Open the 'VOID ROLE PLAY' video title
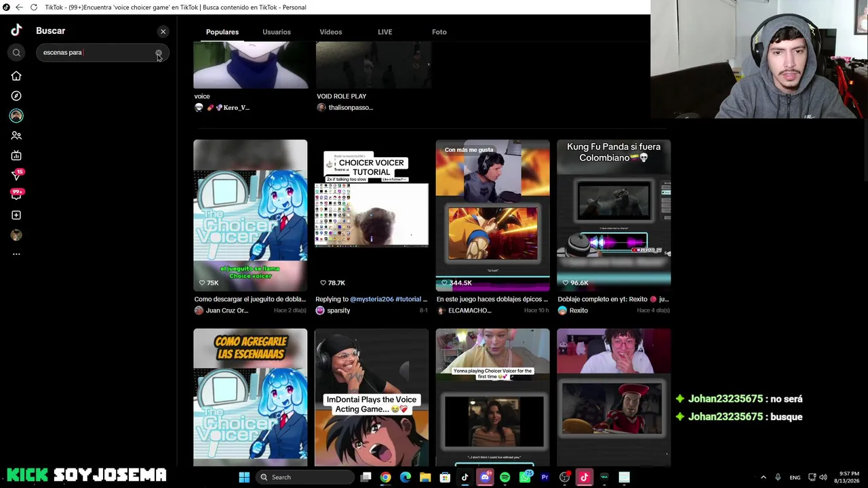 point(342,96)
